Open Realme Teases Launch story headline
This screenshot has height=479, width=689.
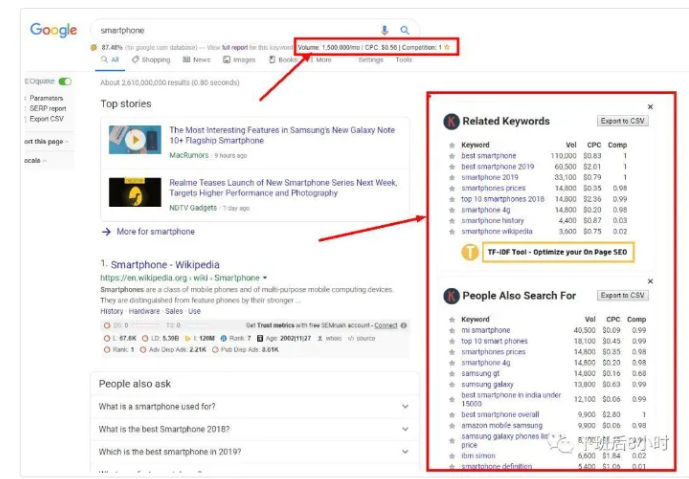point(283,188)
